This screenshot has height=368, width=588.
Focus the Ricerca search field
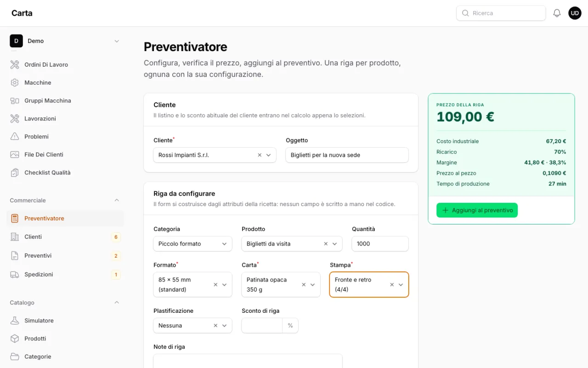pos(501,13)
